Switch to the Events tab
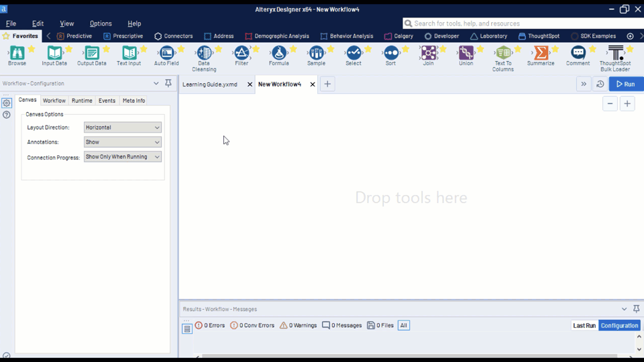The width and height of the screenshot is (644, 362). tap(107, 101)
